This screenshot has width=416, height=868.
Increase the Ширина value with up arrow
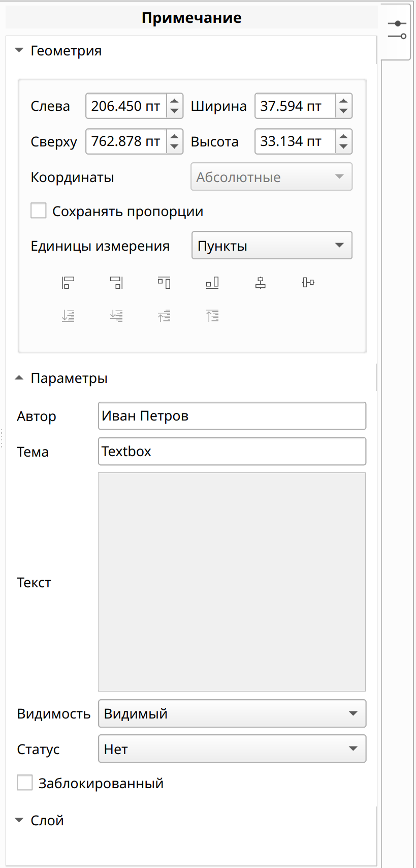tap(344, 101)
